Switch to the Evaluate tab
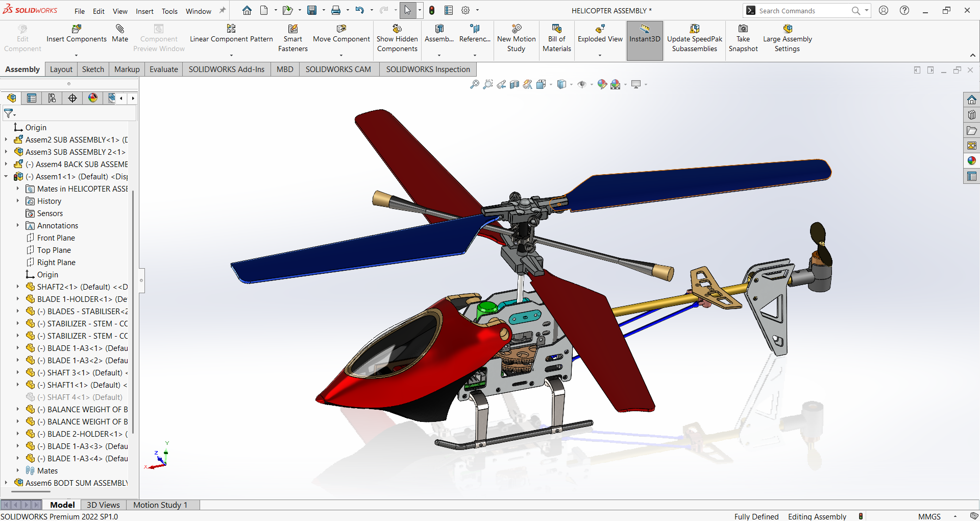 pyautogui.click(x=164, y=69)
